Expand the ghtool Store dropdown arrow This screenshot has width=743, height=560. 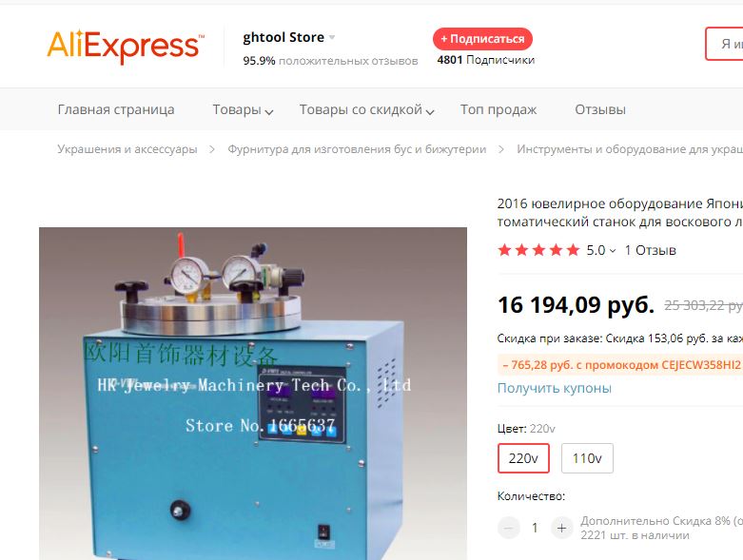point(332,37)
